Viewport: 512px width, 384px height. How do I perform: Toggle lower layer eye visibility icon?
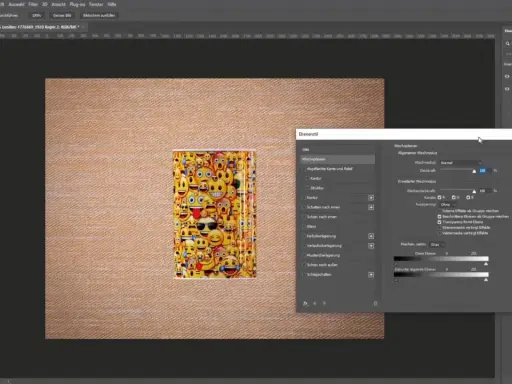(x=507, y=89)
